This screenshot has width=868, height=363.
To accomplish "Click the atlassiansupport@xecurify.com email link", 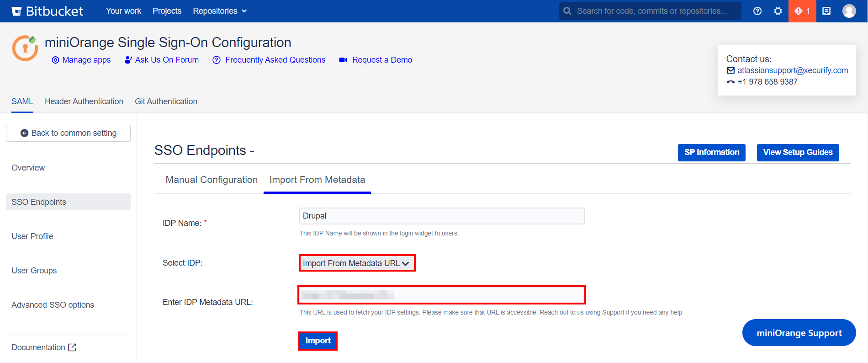I will click(793, 70).
